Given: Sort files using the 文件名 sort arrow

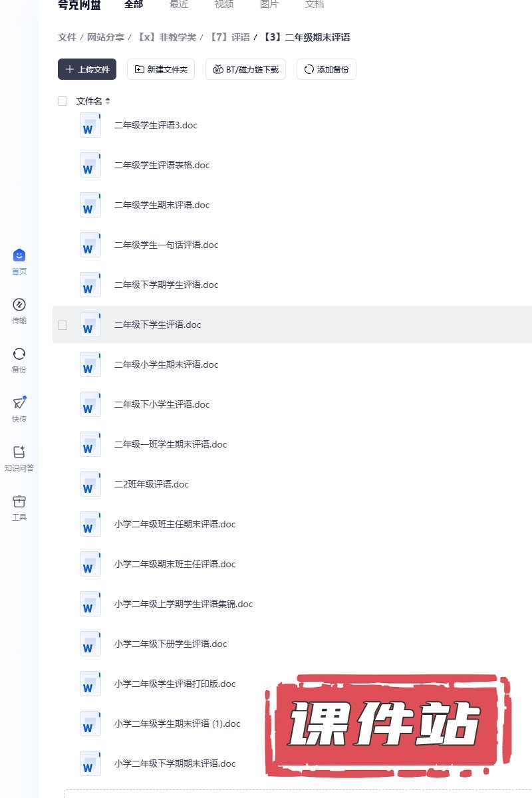Looking at the screenshot, I should pos(108,101).
